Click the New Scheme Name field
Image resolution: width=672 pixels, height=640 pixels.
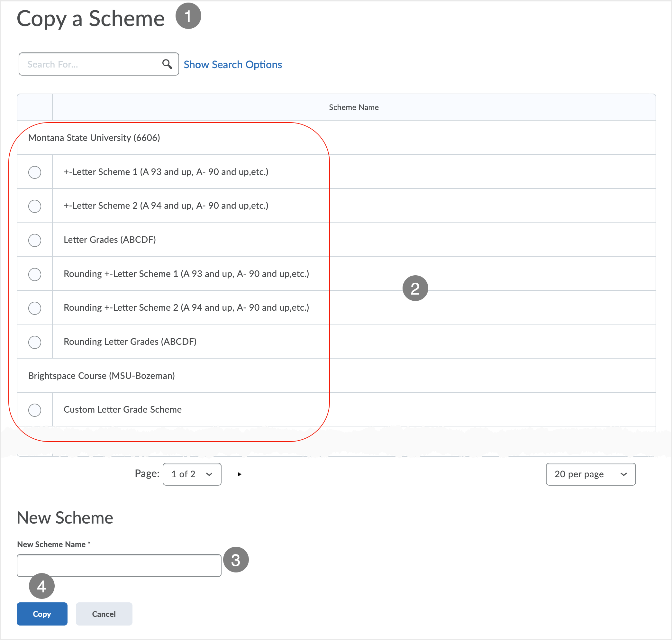coord(119,566)
